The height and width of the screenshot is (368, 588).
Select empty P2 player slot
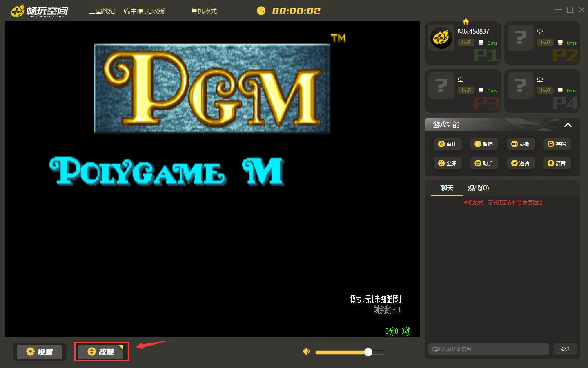542,43
